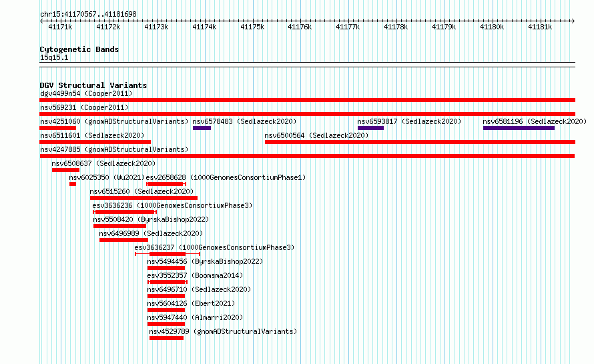Open nsv6496989 (Sedlazeck2020) label
This screenshot has height=364, width=594.
[151, 233]
